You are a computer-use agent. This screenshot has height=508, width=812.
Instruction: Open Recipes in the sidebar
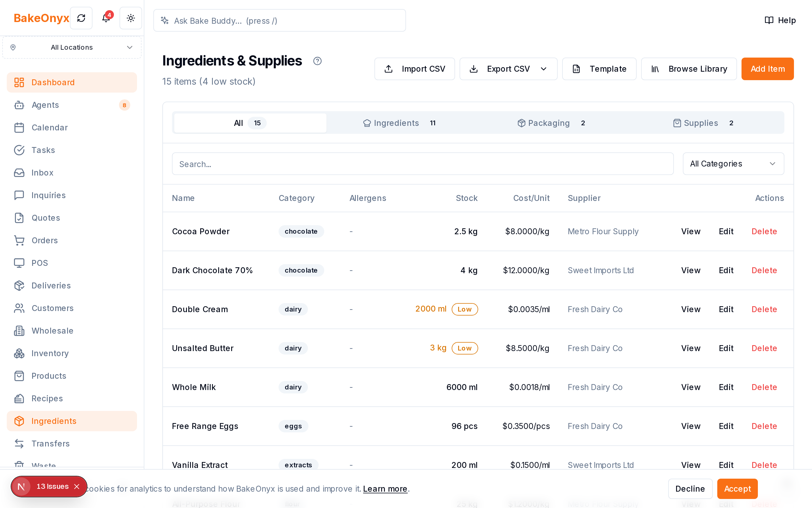click(72, 398)
